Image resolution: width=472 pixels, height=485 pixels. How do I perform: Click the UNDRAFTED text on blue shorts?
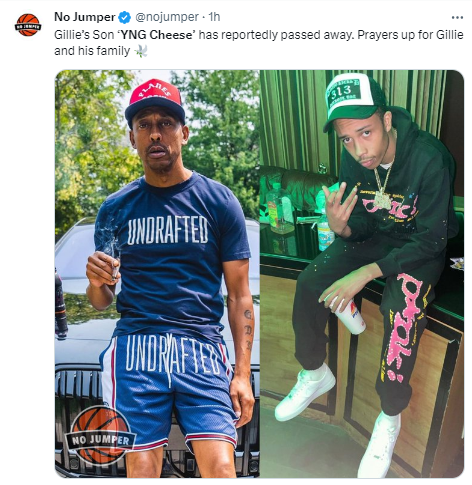pyautogui.click(x=175, y=354)
